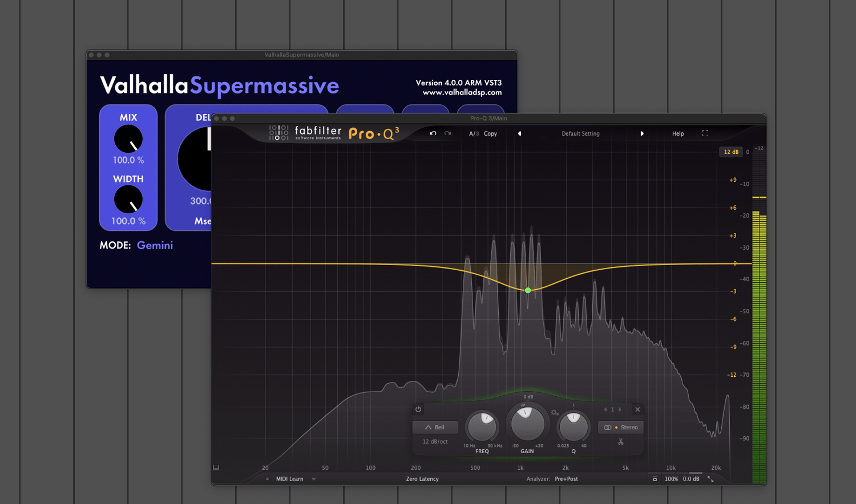The width and height of the screenshot is (856, 504).
Task: Click the 1k frequency axis label
Action: coord(520,468)
